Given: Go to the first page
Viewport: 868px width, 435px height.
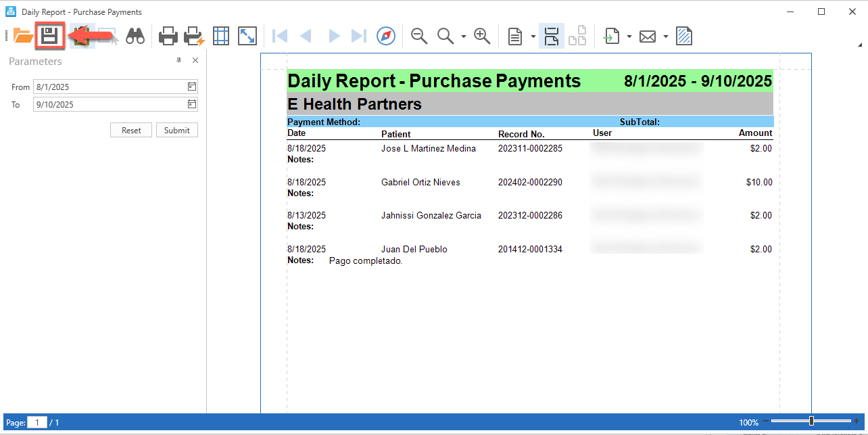Looking at the screenshot, I should tap(280, 36).
